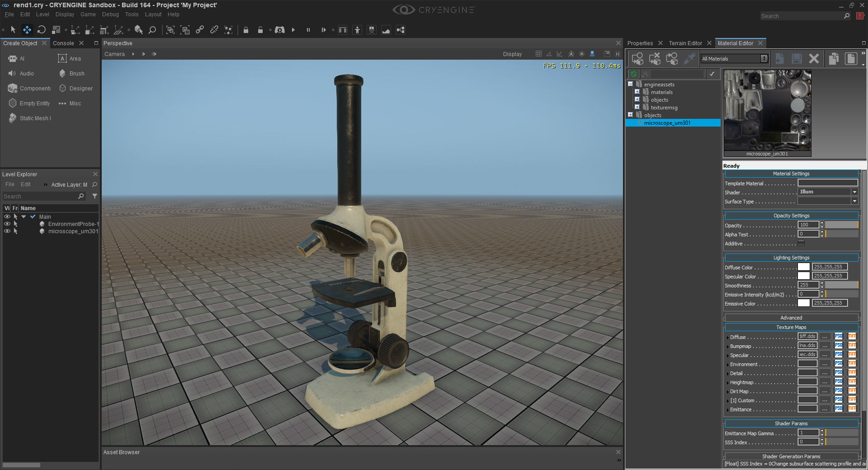Browse for Bumpmap texture with ellipsis button

coord(825,346)
